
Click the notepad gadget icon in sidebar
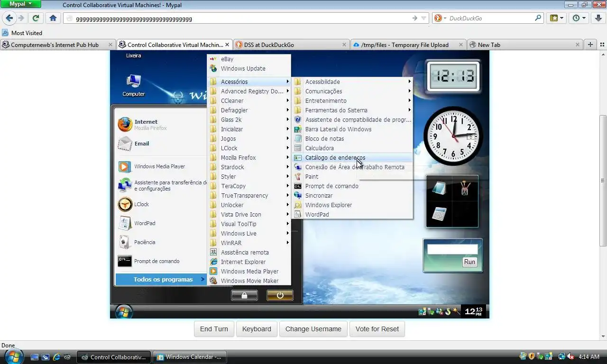tap(439, 188)
